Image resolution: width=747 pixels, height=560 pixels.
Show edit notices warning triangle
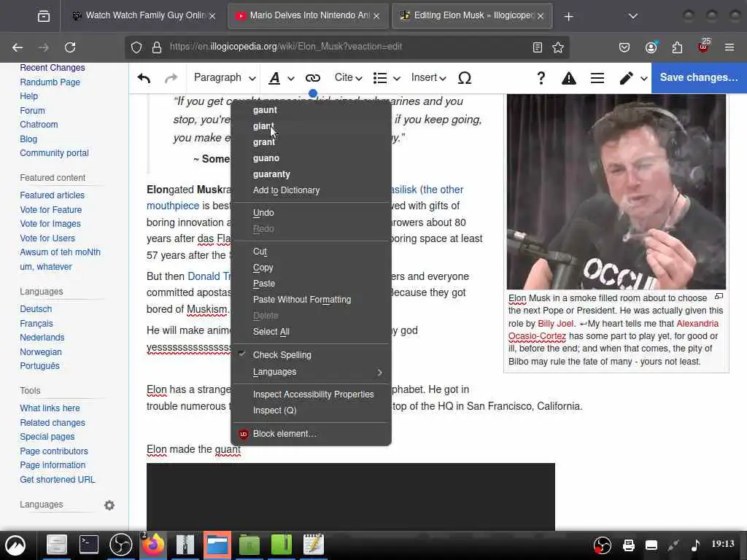568,78
